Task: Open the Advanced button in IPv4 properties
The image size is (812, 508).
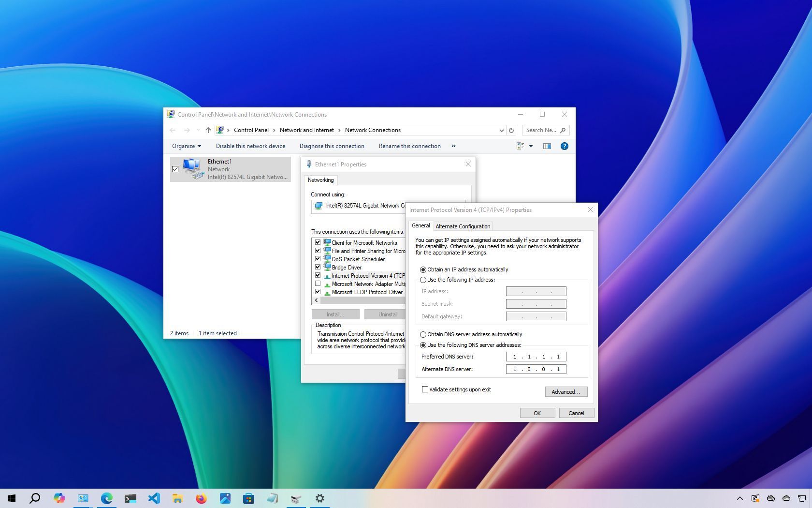Action: click(566, 391)
